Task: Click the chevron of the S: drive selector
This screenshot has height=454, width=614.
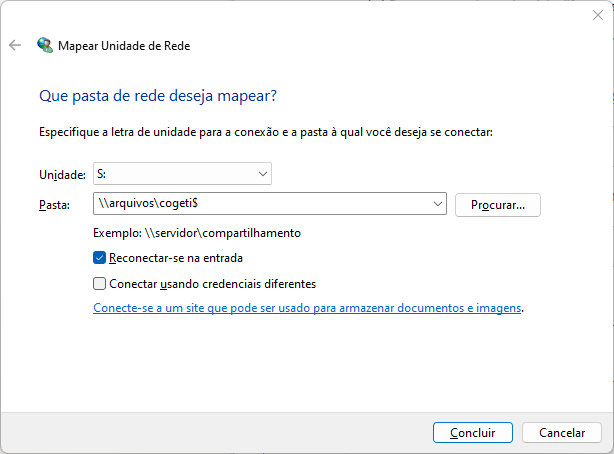Action: [x=262, y=174]
